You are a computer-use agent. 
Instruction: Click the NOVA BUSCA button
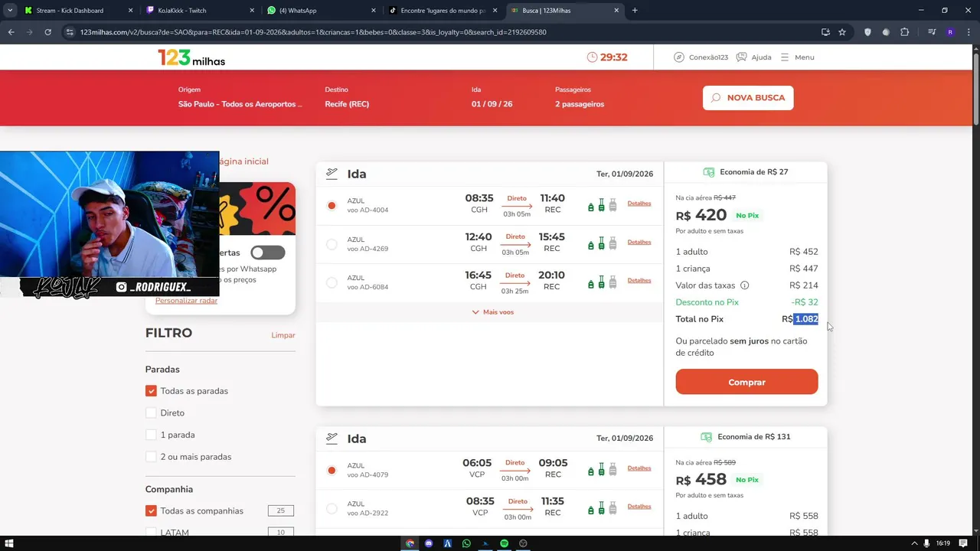(x=748, y=98)
